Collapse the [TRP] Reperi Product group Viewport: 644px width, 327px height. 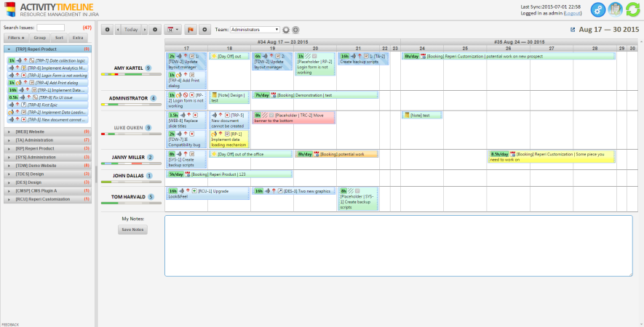10,49
